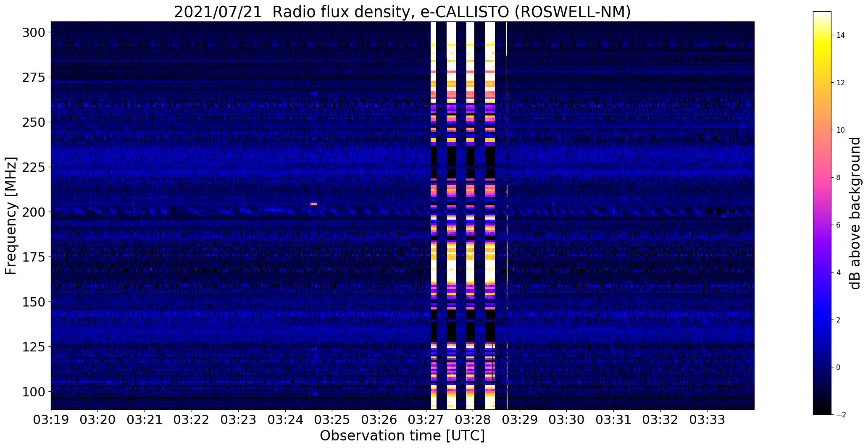This screenshot has width=868, height=448.
Task: Click the 03:21 time tick label
Action: [x=145, y=420]
